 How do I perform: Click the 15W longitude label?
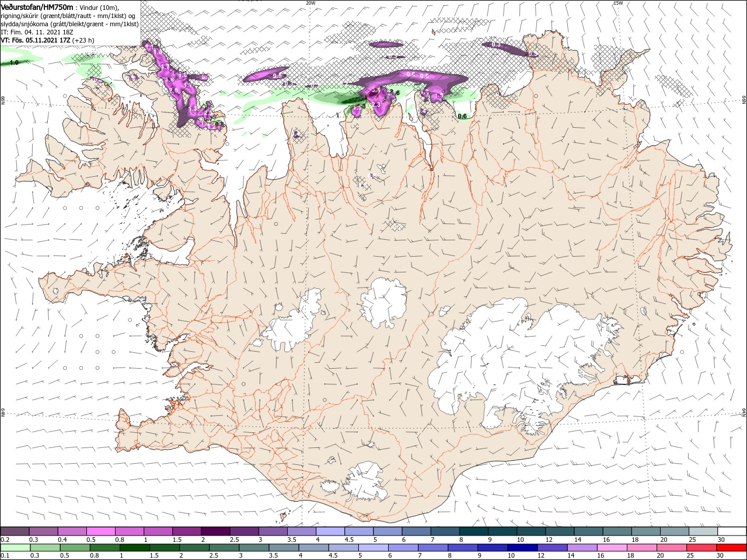618,3
